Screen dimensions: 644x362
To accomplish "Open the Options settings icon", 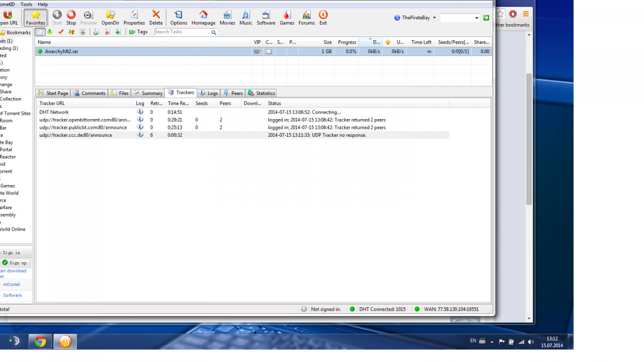I will [179, 17].
